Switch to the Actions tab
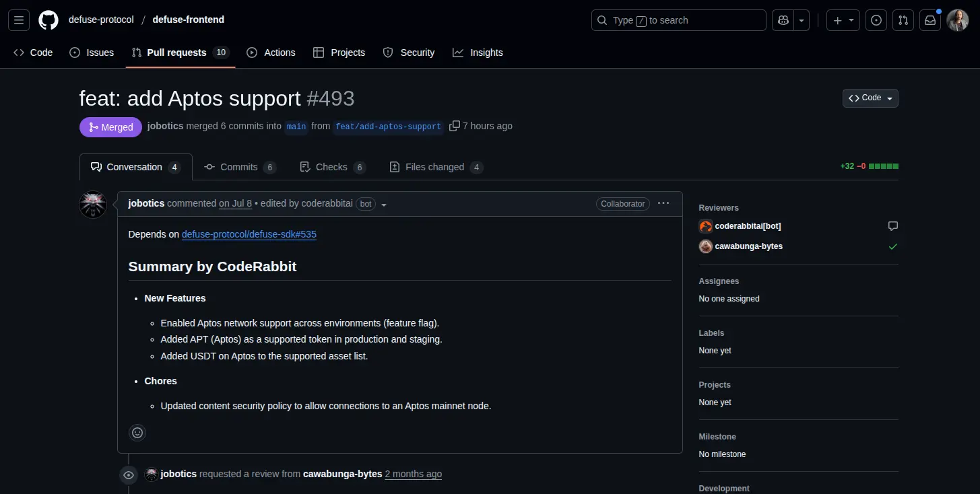This screenshot has width=980, height=494. coord(271,52)
